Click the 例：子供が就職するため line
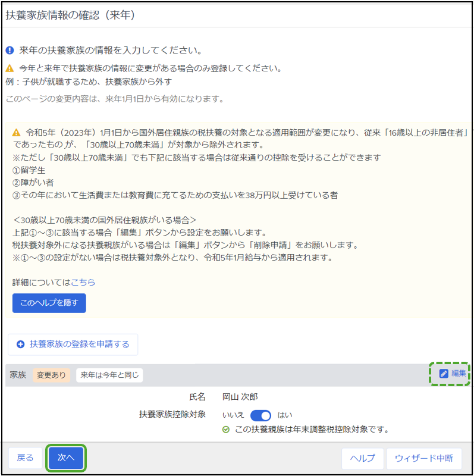This screenshot has height=476, width=474. pyautogui.click(x=89, y=82)
